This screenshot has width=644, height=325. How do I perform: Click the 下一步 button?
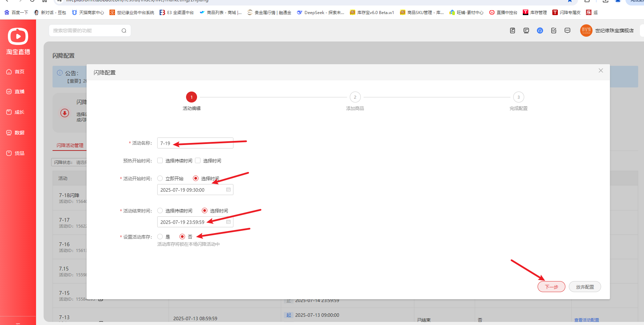(551, 287)
